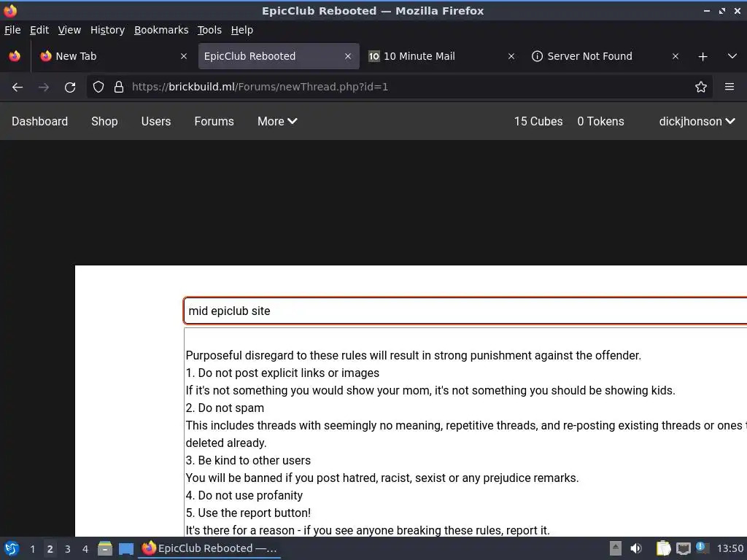Open the Shop page

point(104,122)
